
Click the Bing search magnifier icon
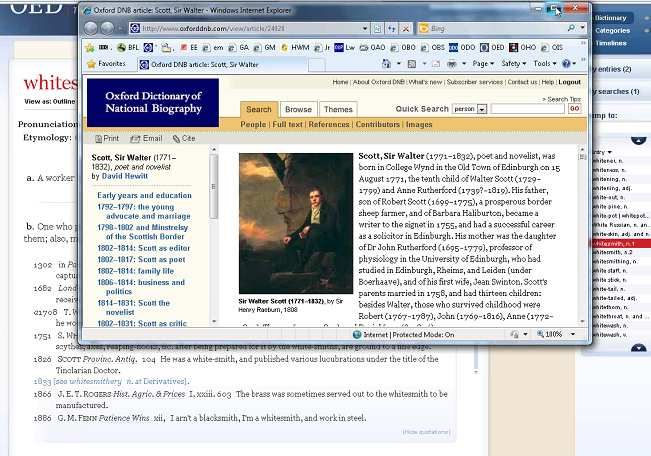(578, 28)
